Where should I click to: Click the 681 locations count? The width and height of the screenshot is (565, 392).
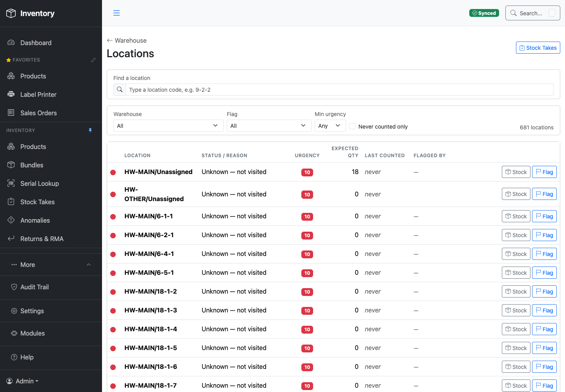[536, 127]
